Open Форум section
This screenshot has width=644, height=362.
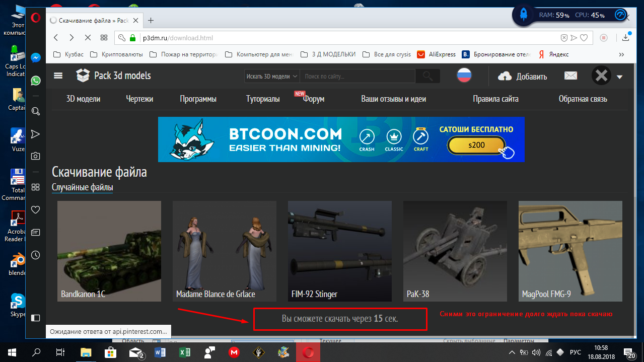pos(314,99)
